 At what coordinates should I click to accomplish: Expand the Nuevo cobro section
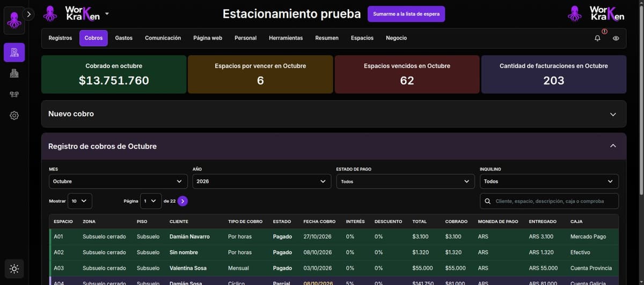[x=334, y=114]
